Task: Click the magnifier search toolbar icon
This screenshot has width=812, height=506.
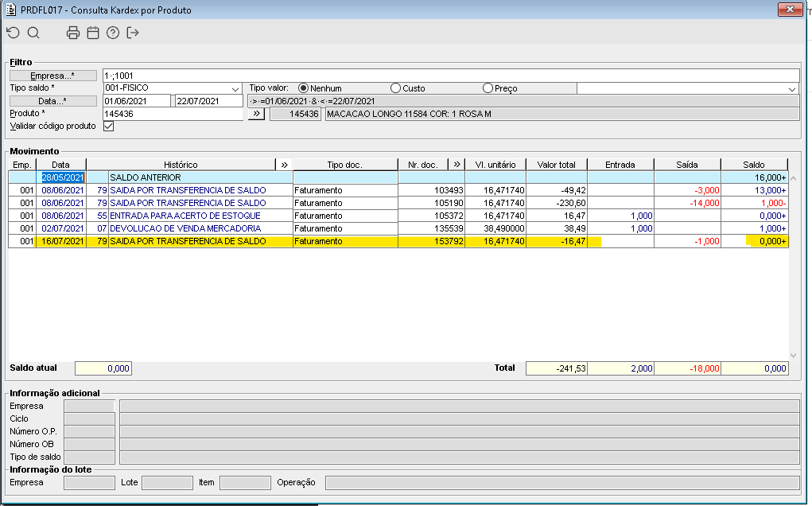Action: tap(33, 33)
